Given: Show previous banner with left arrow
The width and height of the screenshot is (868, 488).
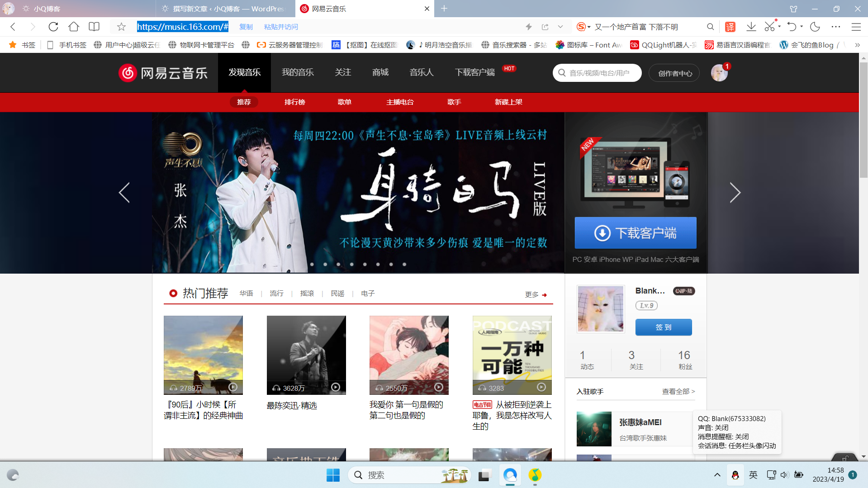Looking at the screenshot, I should [x=124, y=193].
